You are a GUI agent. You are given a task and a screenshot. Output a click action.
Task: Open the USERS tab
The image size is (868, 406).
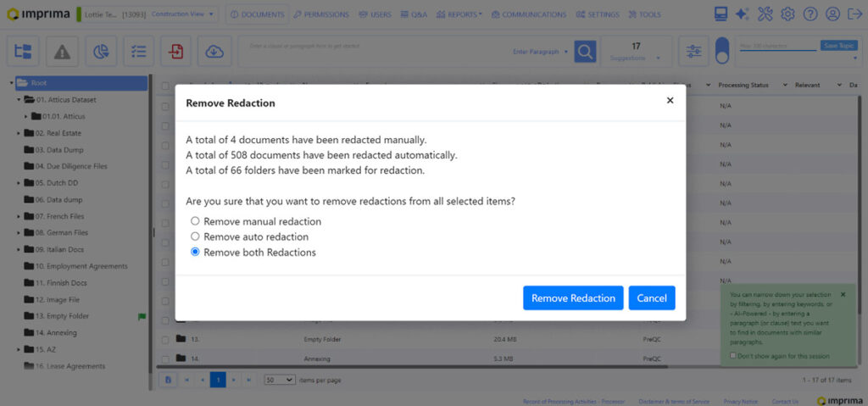(x=375, y=14)
